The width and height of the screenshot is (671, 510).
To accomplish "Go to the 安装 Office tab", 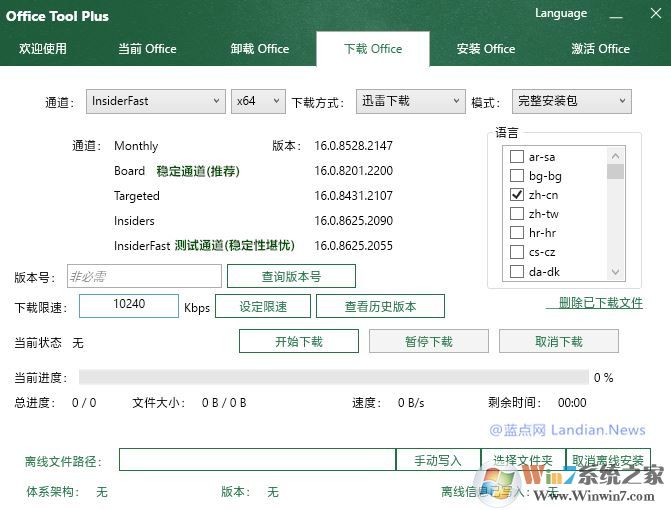I will coord(486,49).
